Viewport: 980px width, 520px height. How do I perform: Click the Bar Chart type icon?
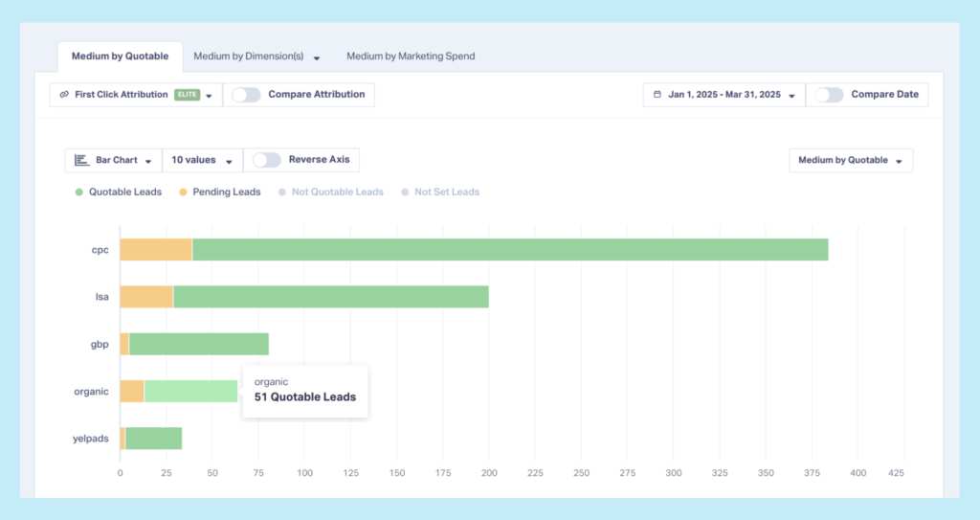(x=82, y=160)
